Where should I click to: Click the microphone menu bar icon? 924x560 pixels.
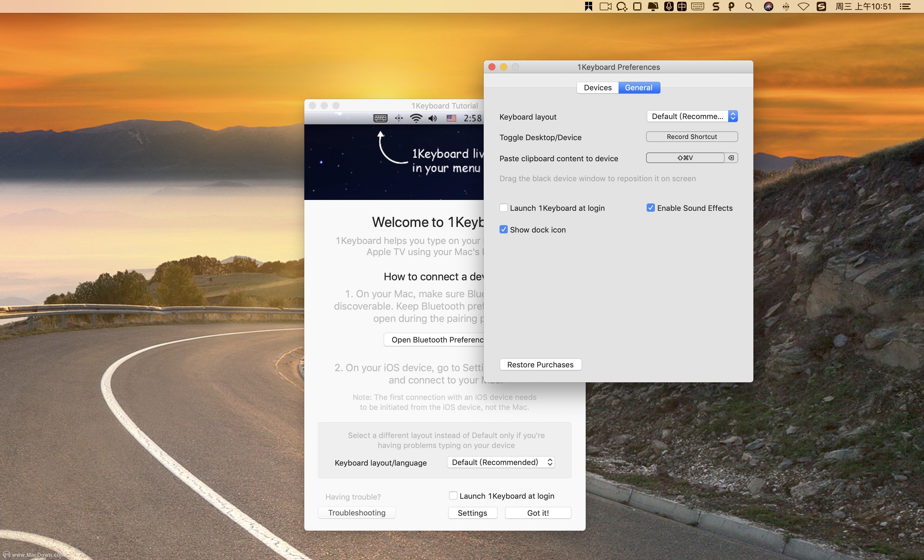pyautogui.click(x=669, y=6)
